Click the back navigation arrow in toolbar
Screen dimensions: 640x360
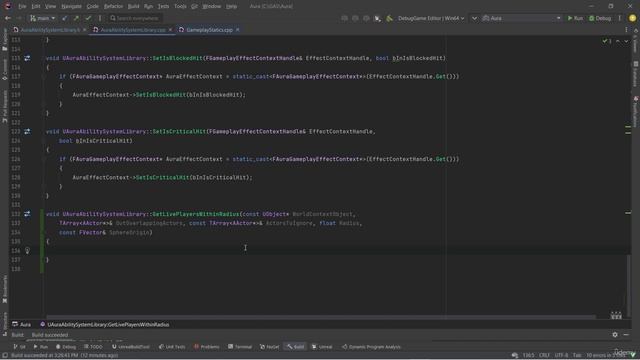[x=8, y=18]
